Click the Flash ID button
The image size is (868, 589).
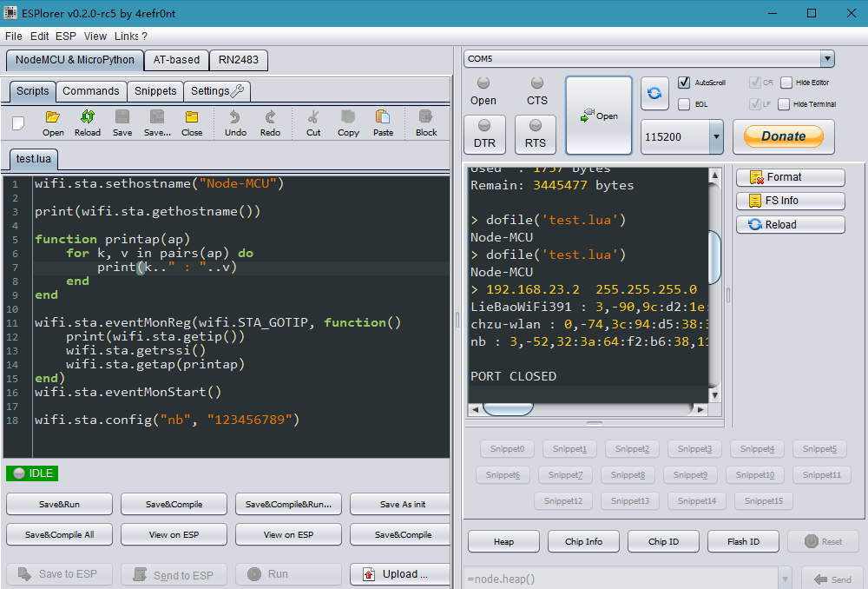click(744, 541)
